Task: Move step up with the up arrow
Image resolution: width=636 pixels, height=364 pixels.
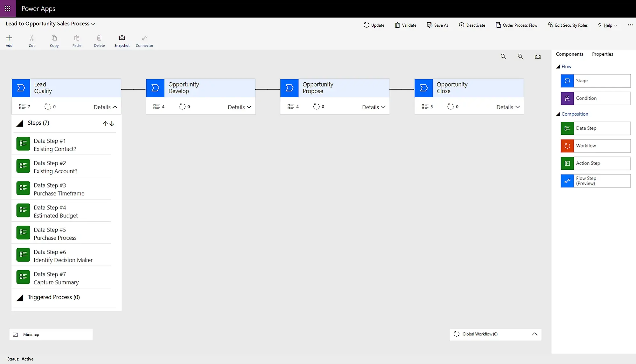Action: 106,124
